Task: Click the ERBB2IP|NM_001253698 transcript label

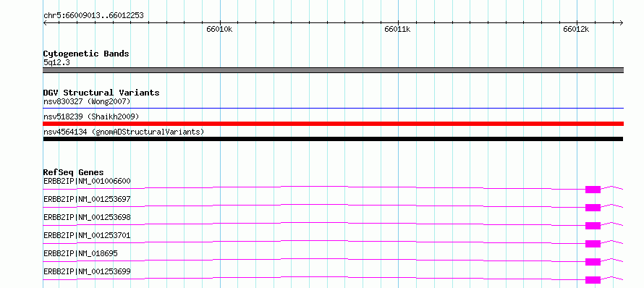Action: [x=87, y=217]
